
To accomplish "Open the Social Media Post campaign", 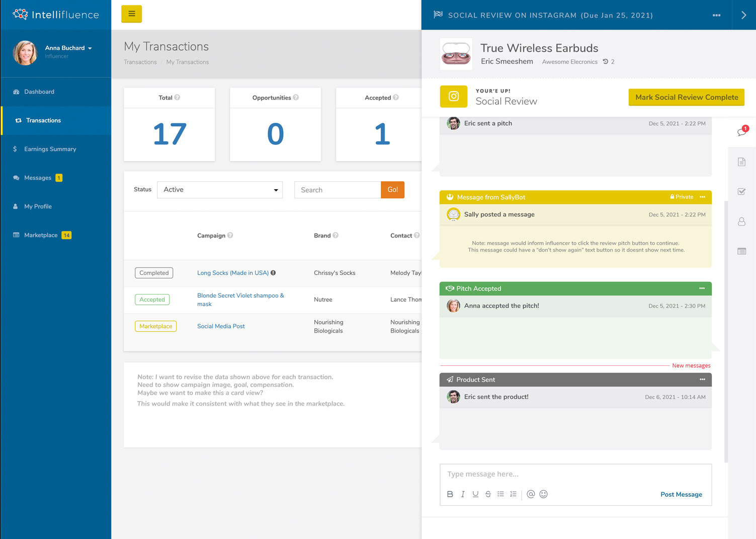I will click(221, 326).
